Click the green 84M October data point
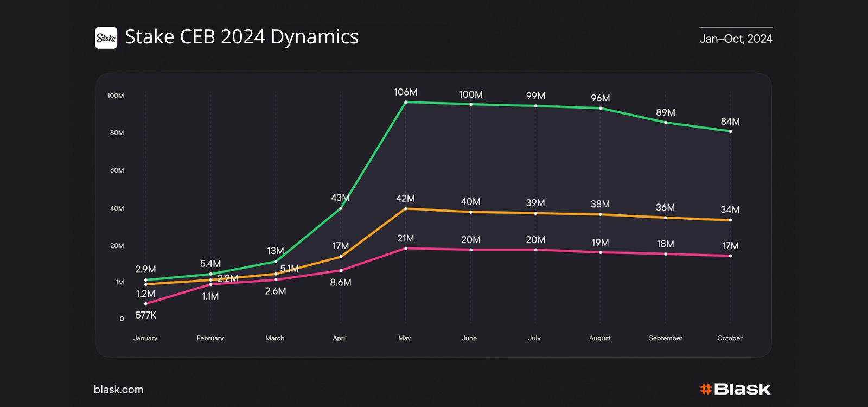Screen dimensions: 868x407 (730, 131)
